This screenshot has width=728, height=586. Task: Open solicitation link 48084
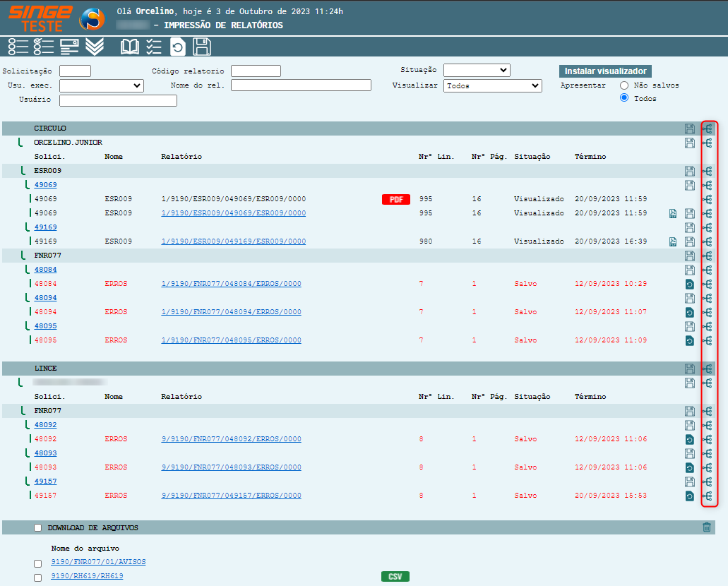click(x=45, y=269)
